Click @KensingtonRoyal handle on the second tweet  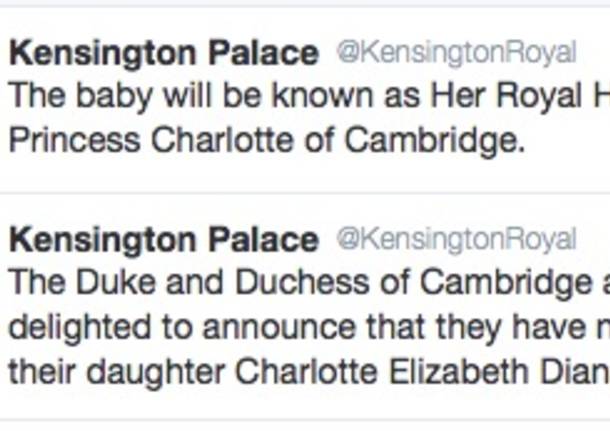(x=456, y=239)
